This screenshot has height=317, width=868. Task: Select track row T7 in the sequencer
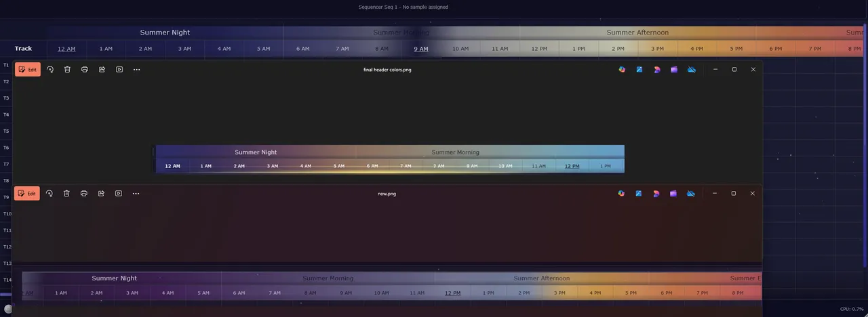pos(6,164)
